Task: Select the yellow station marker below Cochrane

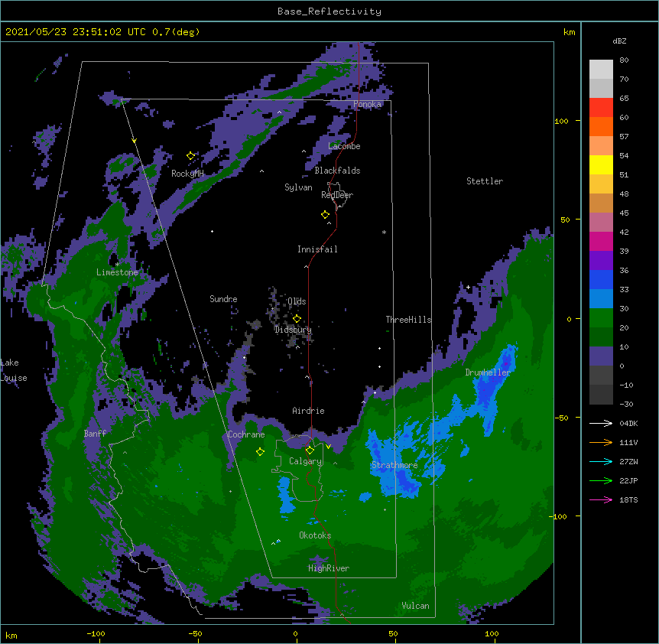Action: 260,452
